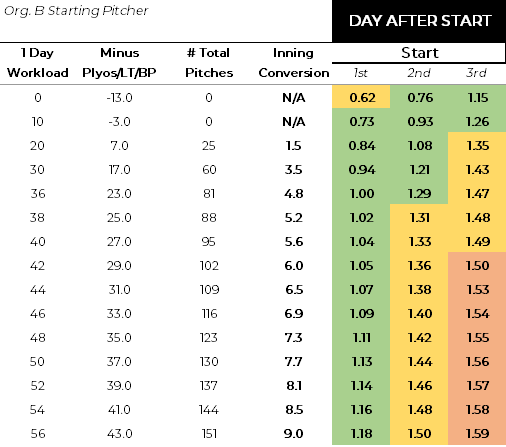The image size is (506, 447).
Task: Click the 3rd column header
Action: point(477,73)
